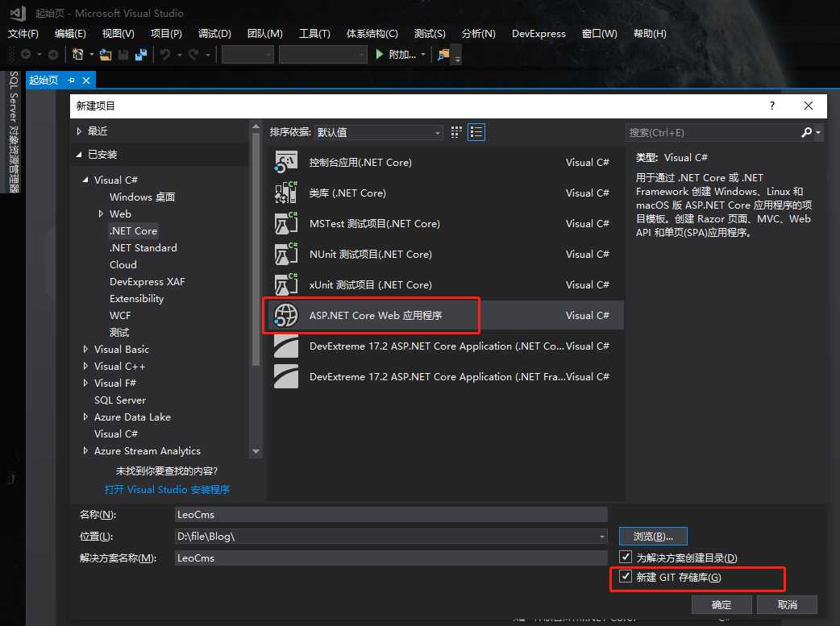
Task: Close the 起始页 tab
Action: [x=85, y=81]
